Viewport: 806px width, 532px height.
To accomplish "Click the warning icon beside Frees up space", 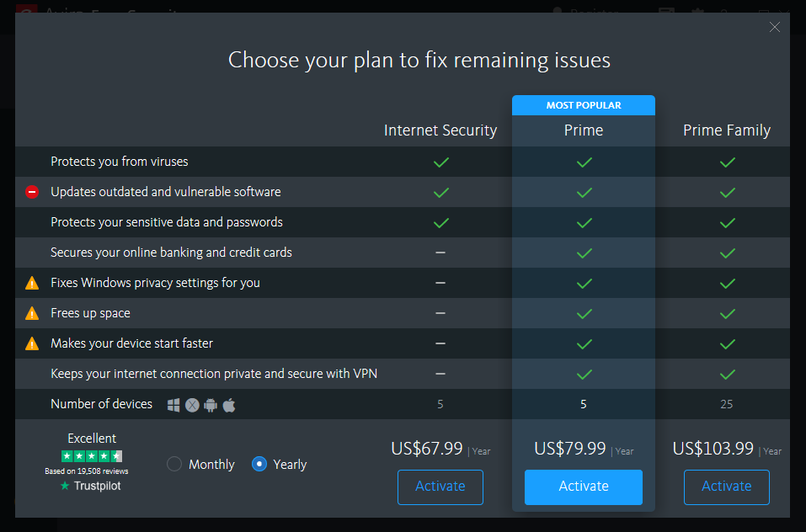I will 32,313.
